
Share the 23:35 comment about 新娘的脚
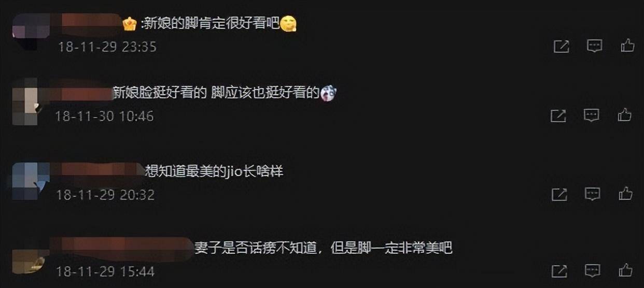pos(561,46)
